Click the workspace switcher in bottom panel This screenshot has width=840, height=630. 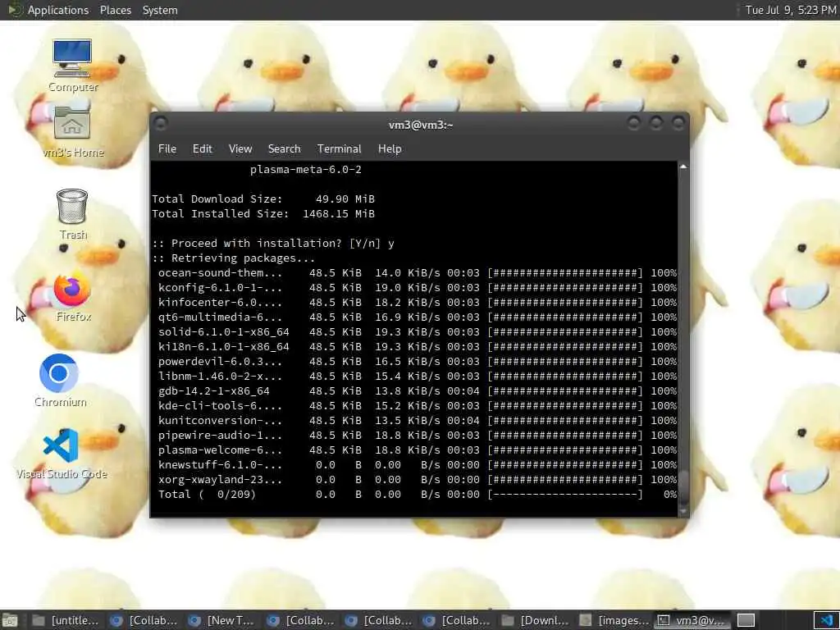(746, 621)
